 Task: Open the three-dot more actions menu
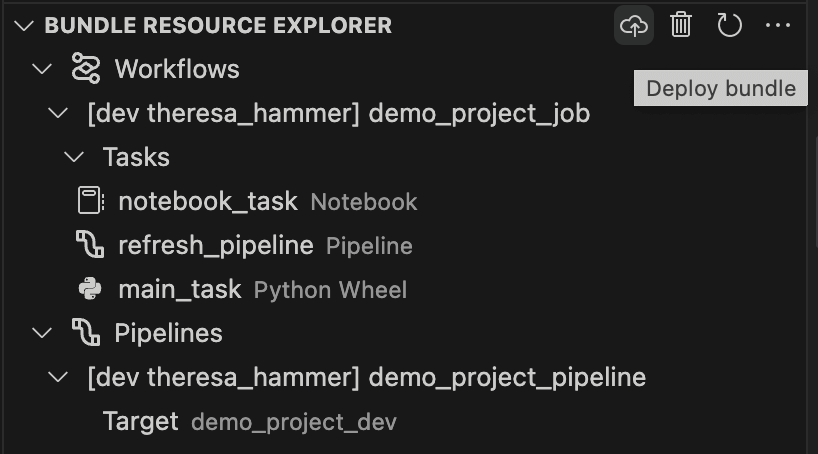tap(777, 25)
